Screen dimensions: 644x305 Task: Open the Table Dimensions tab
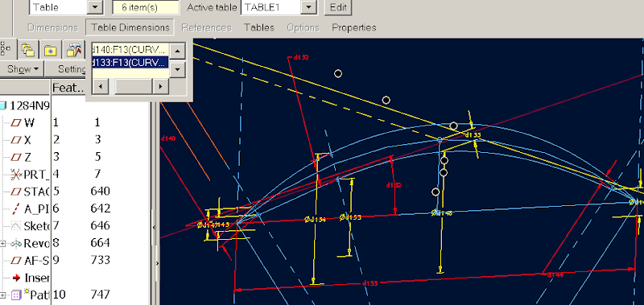pos(130,27)
